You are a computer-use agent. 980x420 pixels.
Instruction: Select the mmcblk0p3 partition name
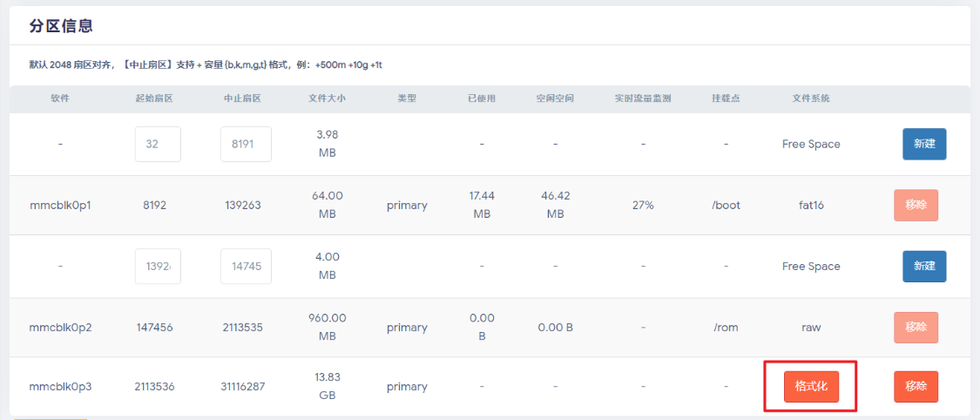click(60, 387)
